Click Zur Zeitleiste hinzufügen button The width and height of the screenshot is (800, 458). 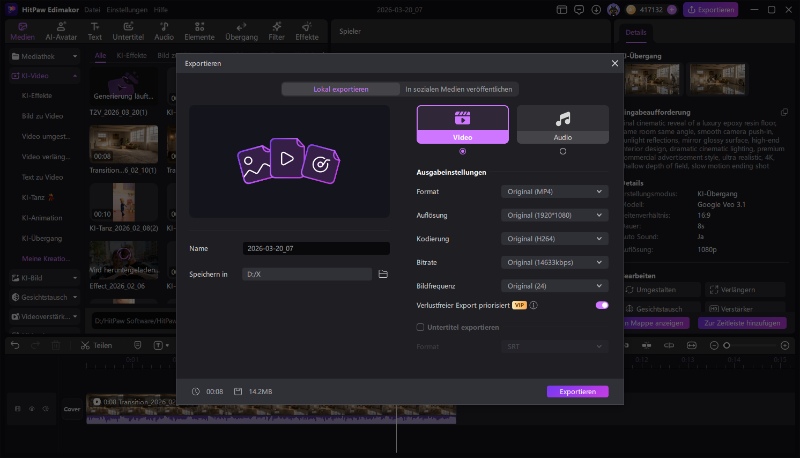[x=742, y=323]
